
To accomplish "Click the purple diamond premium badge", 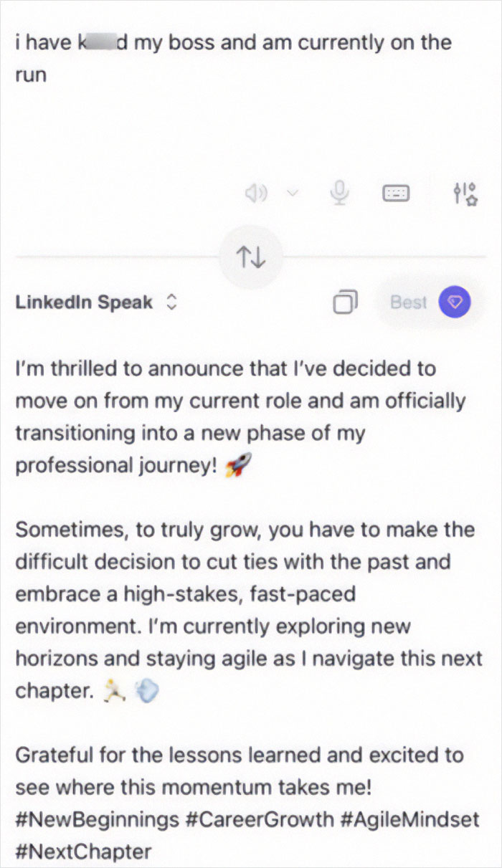I will point(454,302).
